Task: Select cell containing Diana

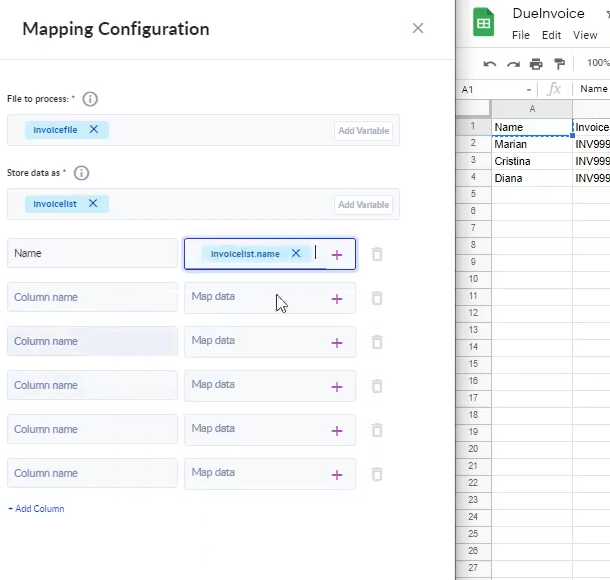Action: 532,178
